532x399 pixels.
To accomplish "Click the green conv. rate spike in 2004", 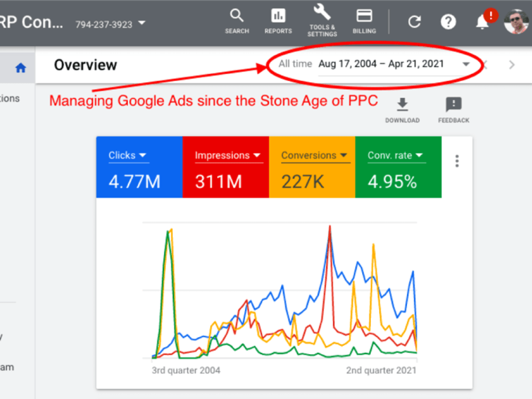I will pos(167,232).
